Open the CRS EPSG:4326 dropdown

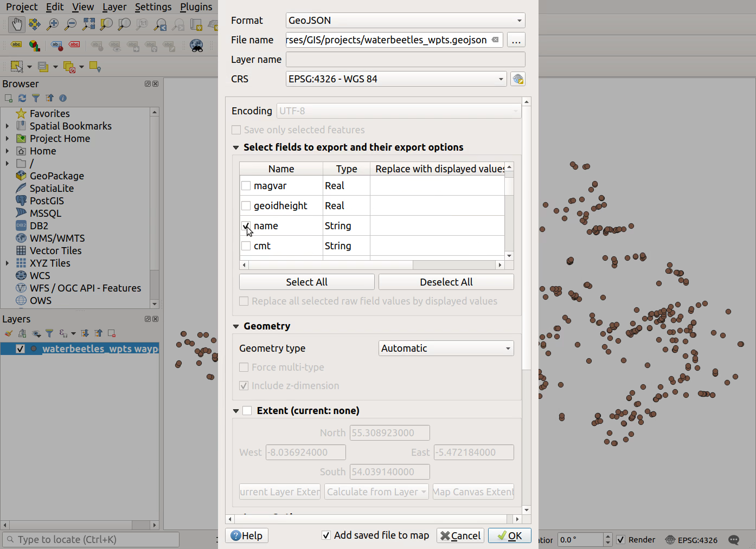[x=396, y=79]
